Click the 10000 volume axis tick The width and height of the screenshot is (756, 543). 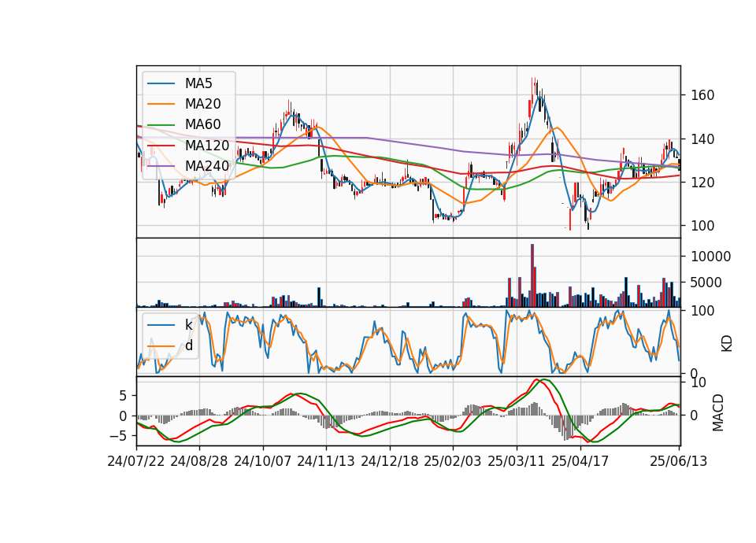point(710,257)
